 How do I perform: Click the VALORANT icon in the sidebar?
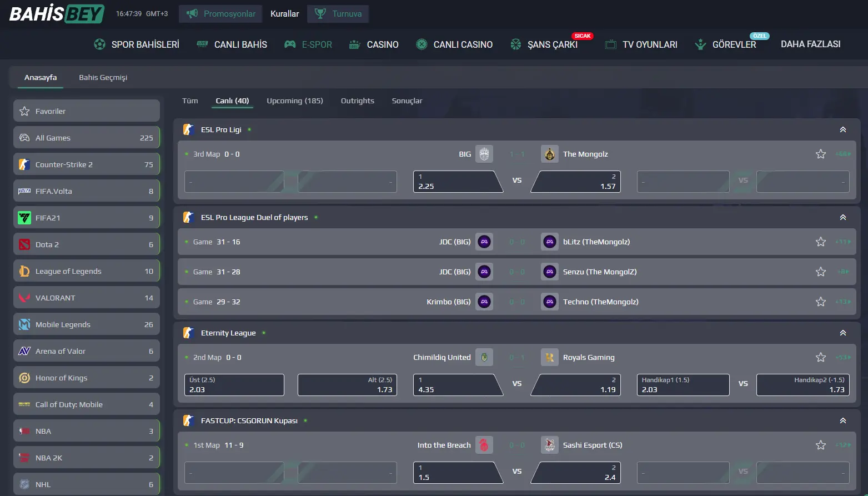(24, 298)
